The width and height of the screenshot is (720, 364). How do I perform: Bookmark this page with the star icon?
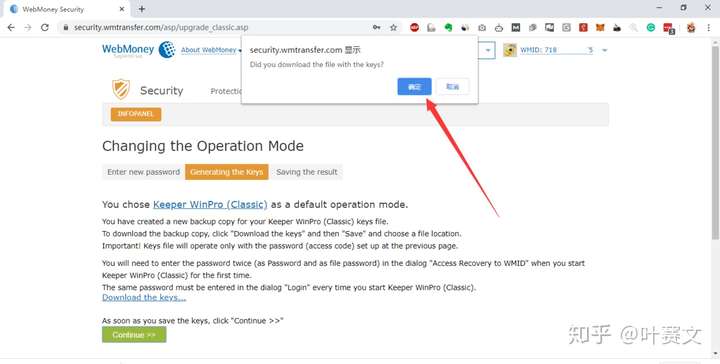tap(394, 28)
